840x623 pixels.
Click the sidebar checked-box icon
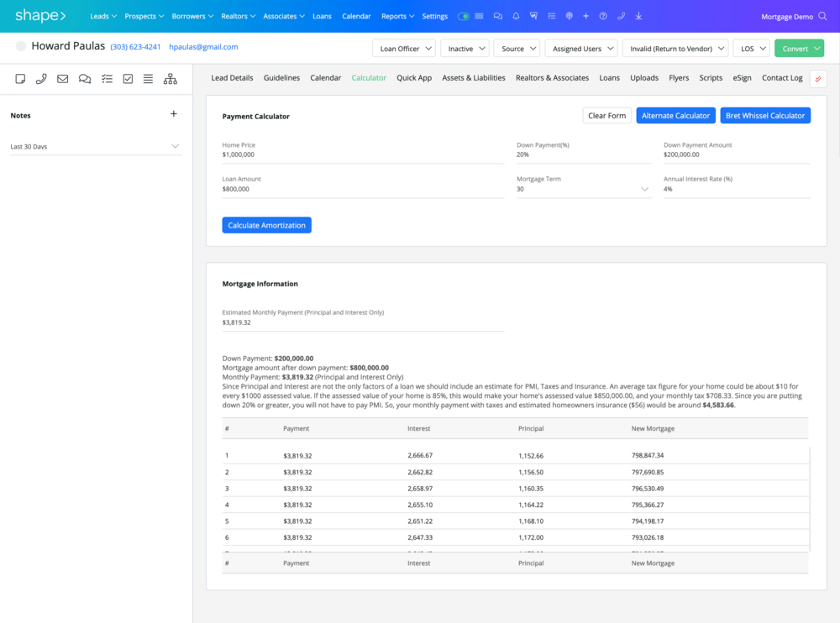click(128, 79)
